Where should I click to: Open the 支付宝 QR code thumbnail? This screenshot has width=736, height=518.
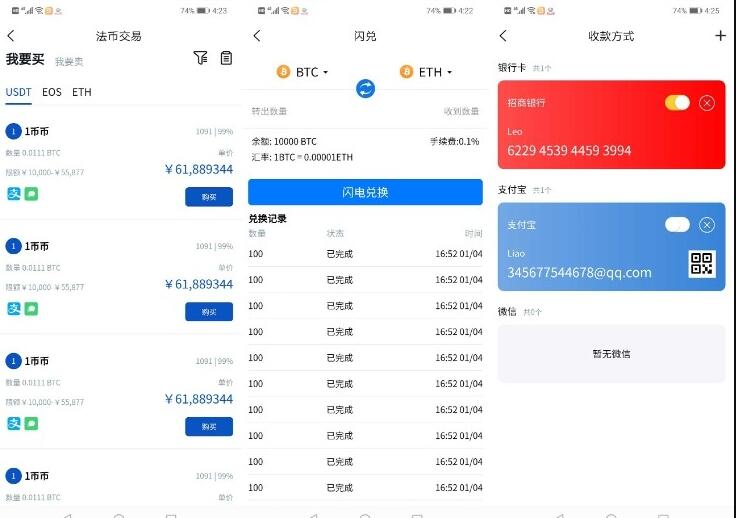click(x=702, y=263)
